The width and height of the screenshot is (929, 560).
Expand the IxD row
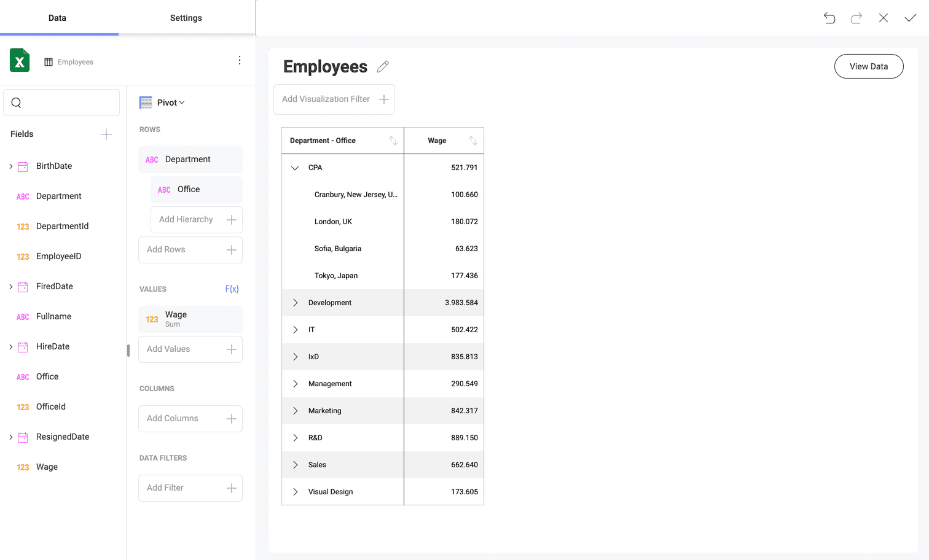pyautogui.click(x=295, y=357)
